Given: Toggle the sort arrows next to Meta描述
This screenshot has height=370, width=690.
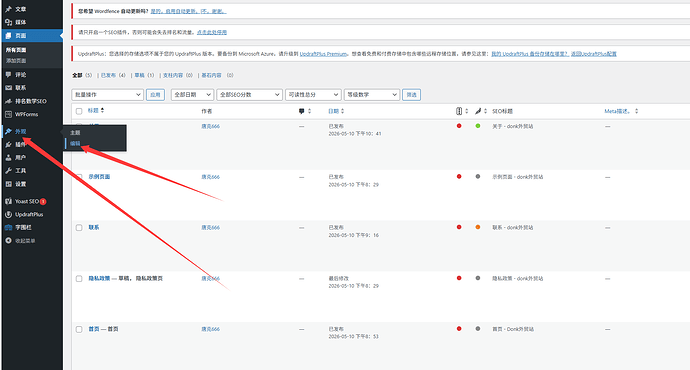Looking at the screenshot, I should pos(636,111).
